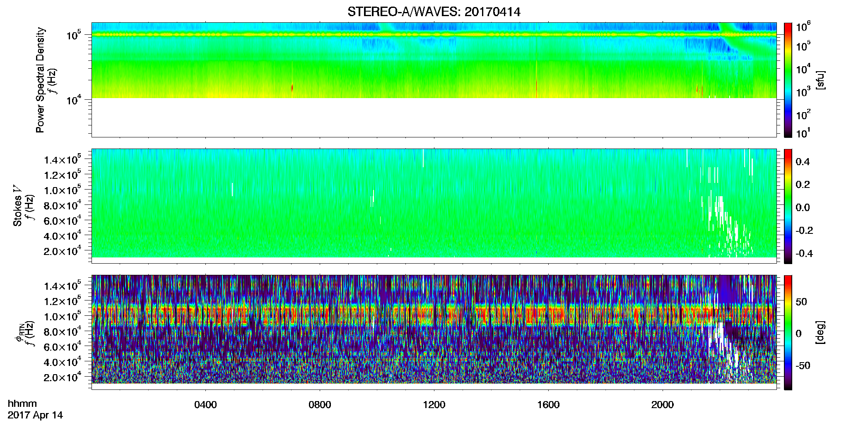This screenshot has width=868, height=447.
Task: Click the 0800 time axis label
Action: point(320,405)
